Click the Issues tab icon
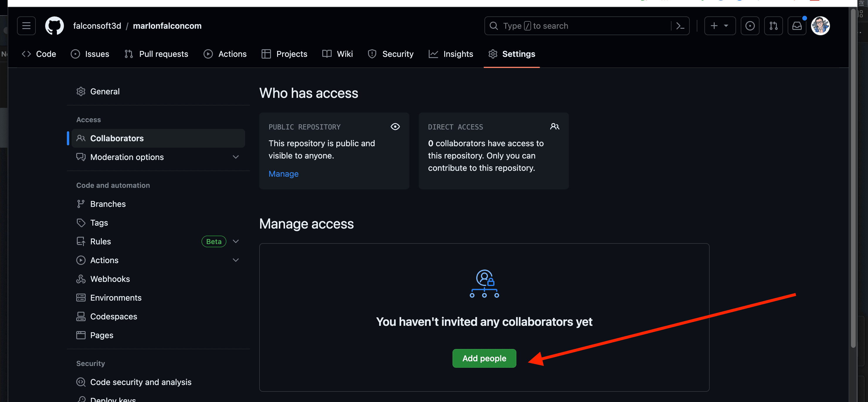The width and height of the screenshot is (868, 402). [x=75, y=54]
